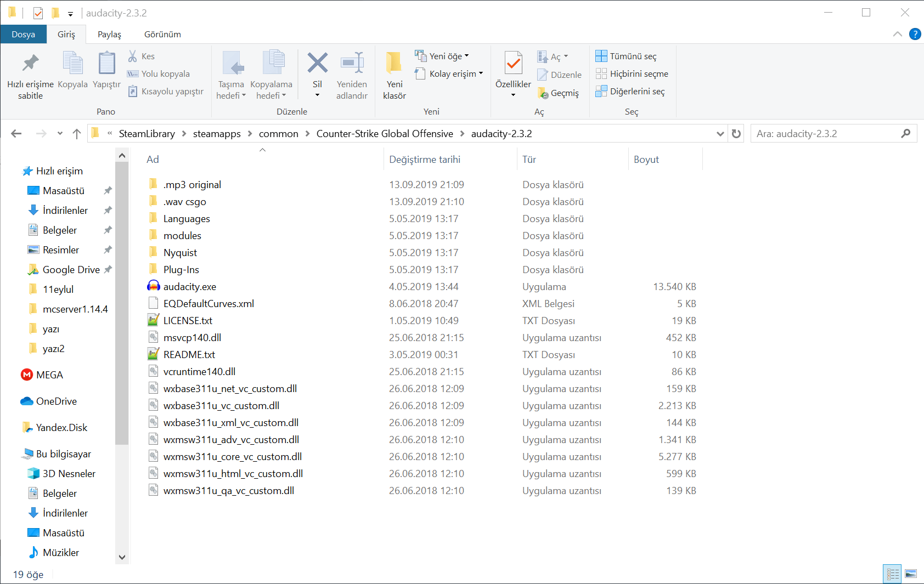Open Google Drive from the sidebar
This screenshot has height=584, width=924.
(70, 269)
